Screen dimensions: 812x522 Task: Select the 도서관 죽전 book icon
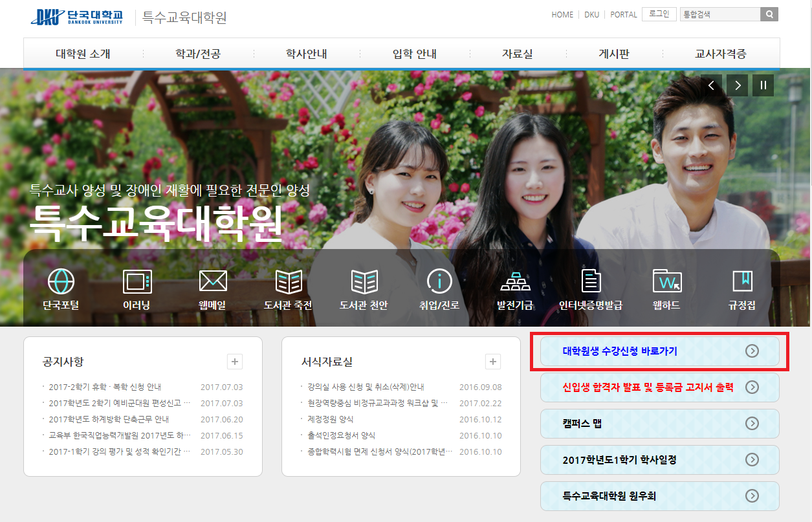click(x=288, y=282)
